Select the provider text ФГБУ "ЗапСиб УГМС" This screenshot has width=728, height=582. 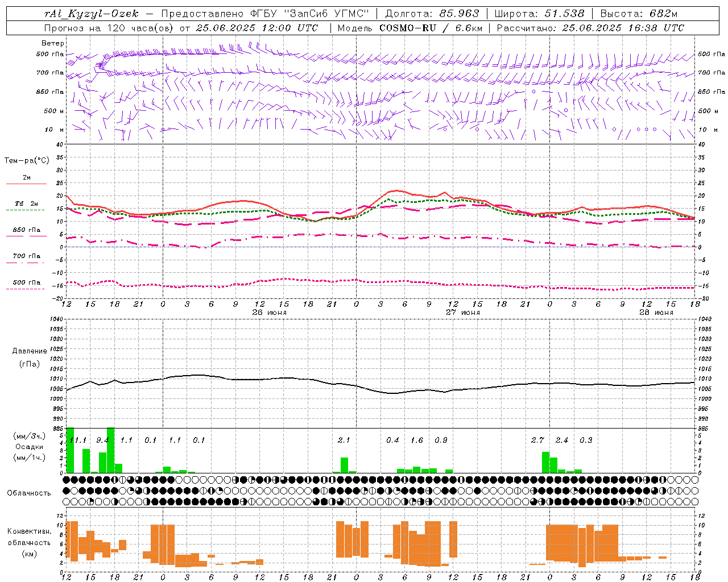click(x=310, y=14)
